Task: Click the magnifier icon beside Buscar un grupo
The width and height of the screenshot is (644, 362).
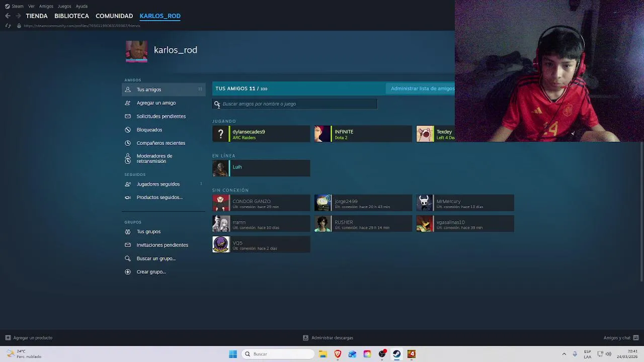Action: tap(128, 258)
